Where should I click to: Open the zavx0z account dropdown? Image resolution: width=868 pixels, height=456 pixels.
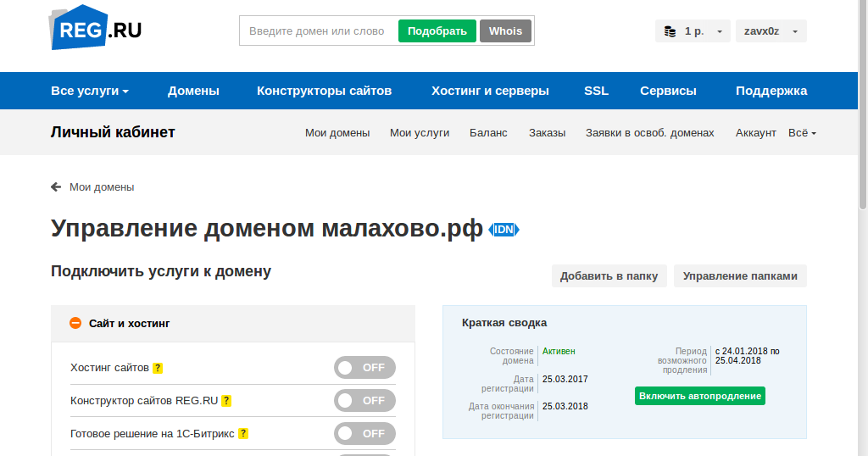771,31
